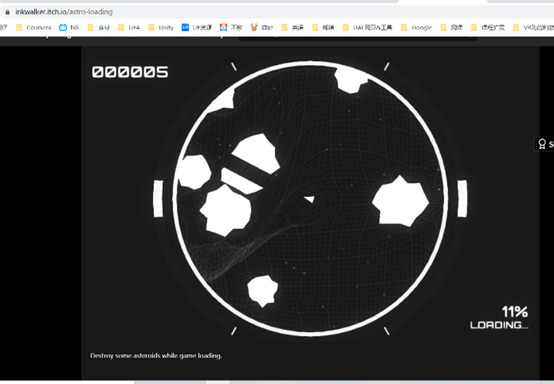Click the asteroid at top of circle
Viewport: 554px width, 384px height.
351,80
